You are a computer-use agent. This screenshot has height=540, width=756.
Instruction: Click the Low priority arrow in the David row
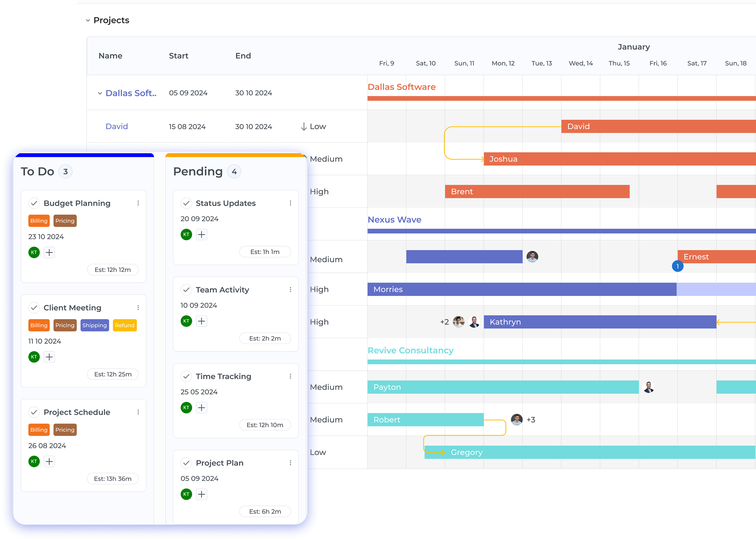[x=303, y=127]
